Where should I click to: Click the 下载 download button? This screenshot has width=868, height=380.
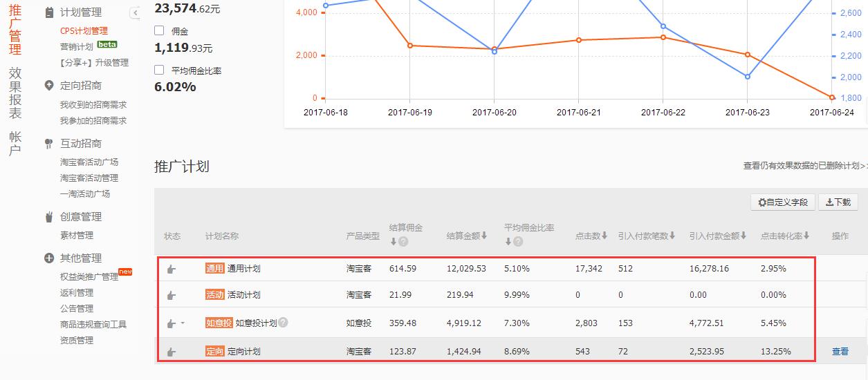coord(838,202)
